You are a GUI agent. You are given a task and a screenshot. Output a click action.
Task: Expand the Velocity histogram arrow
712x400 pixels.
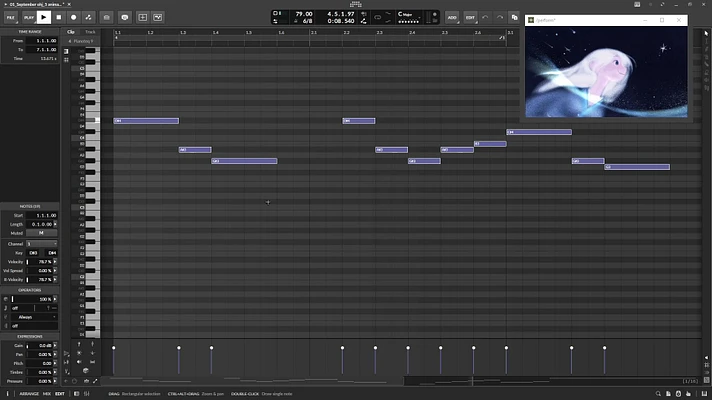[55, 262]
